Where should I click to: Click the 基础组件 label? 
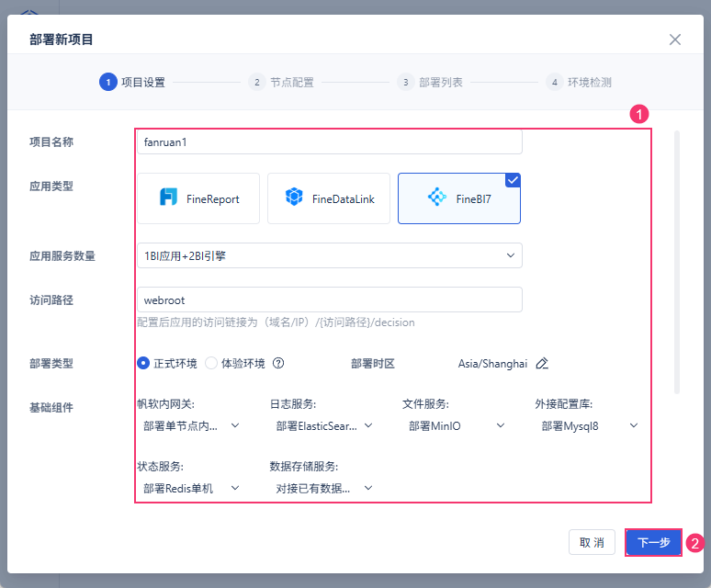click(51, 408)
